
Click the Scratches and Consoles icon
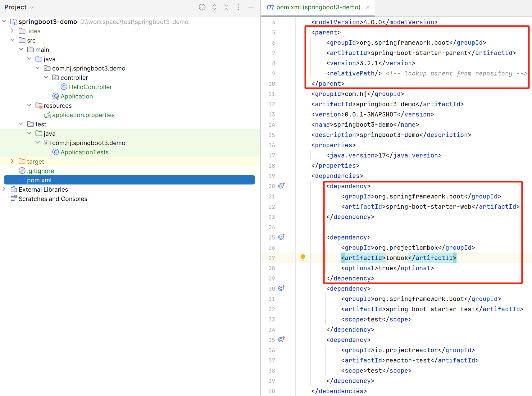point(14,198)
